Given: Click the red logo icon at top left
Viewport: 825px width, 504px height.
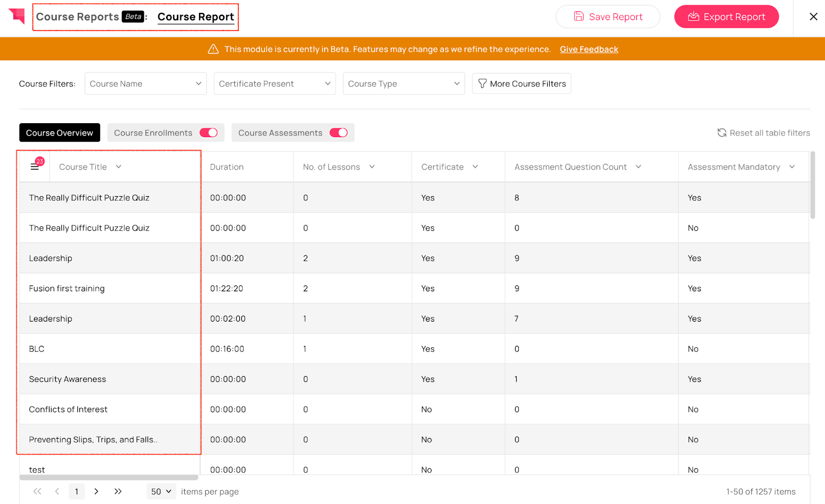Looking at the screenshot, I should coord(17,16).
